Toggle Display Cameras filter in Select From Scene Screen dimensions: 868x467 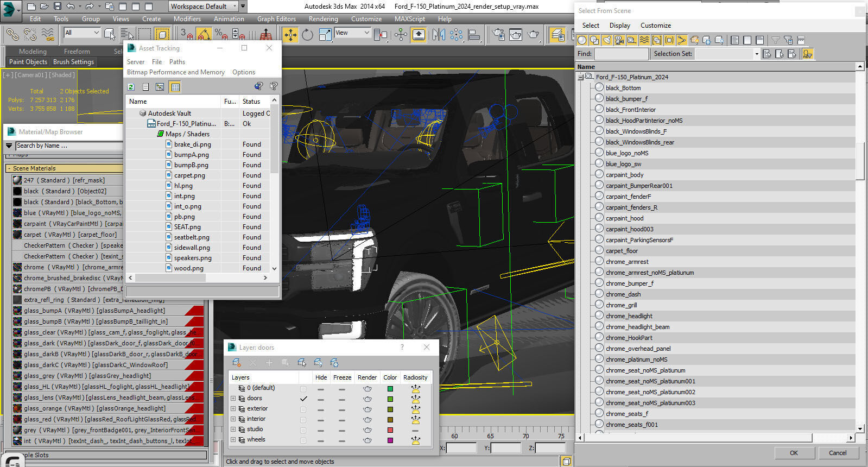pyautogui.click(x=619, y=40)
